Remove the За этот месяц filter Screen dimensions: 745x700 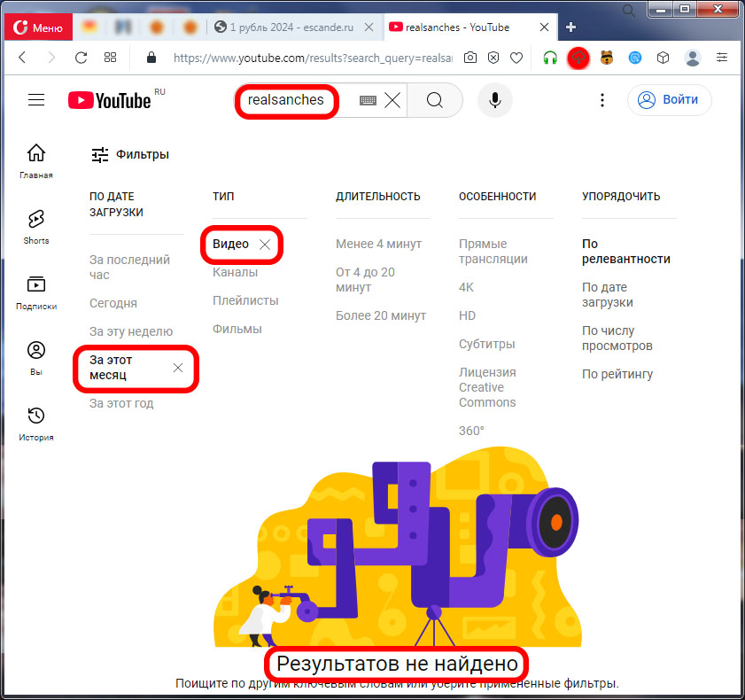[x=178, y=368]
